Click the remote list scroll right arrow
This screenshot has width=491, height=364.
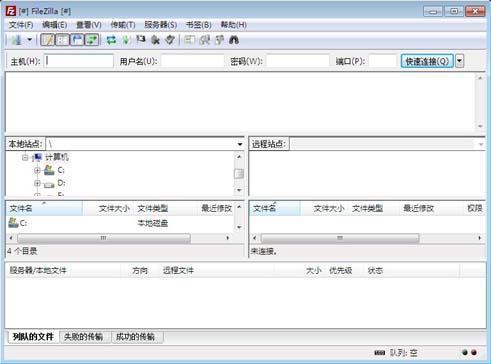tap(480, 238)
